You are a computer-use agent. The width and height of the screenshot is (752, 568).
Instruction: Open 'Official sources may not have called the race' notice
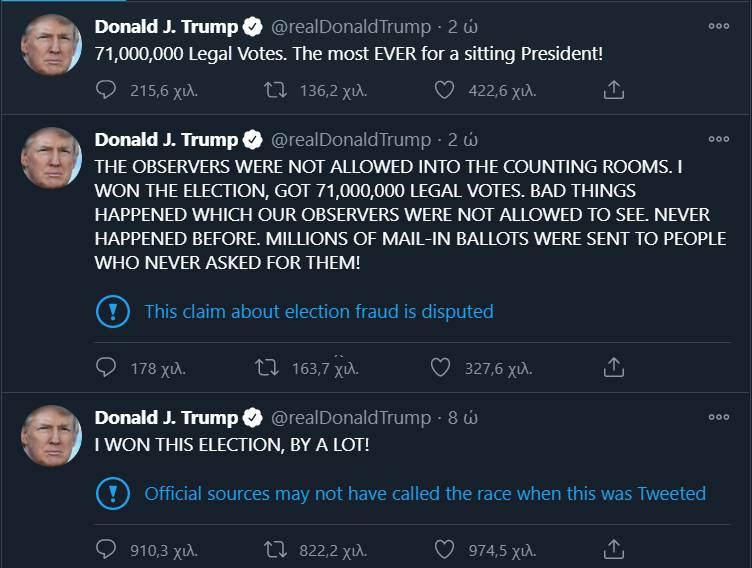tap(425, 493)
